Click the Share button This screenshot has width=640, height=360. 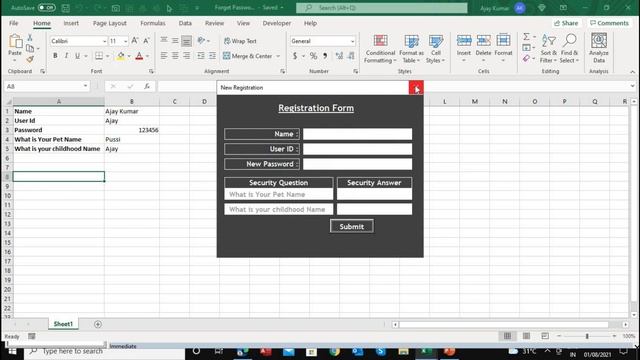(566, 23)
